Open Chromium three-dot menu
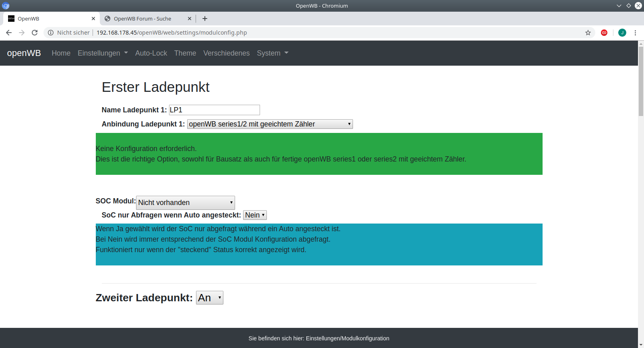644x348 pixels. point(635,33)
